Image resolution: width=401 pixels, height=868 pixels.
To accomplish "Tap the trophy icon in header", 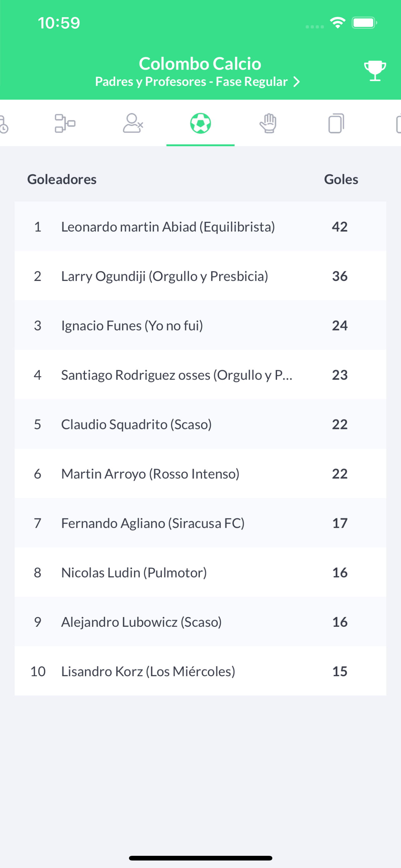I will click(x=375, y=71).
